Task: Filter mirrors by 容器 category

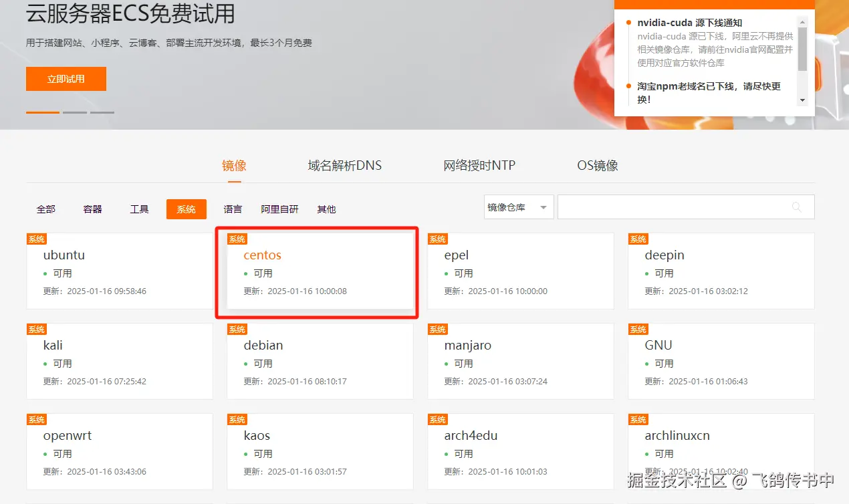Action: coord(93,209)
